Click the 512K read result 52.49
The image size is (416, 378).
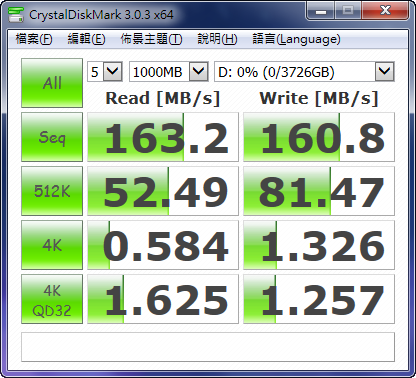pos(163,191)
